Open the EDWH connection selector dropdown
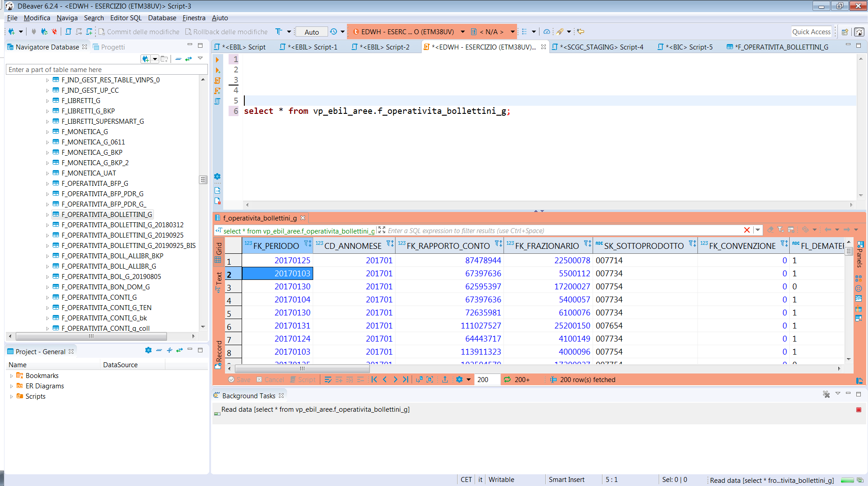This screenshot has width=868, height=486. (x=463, y=31)
